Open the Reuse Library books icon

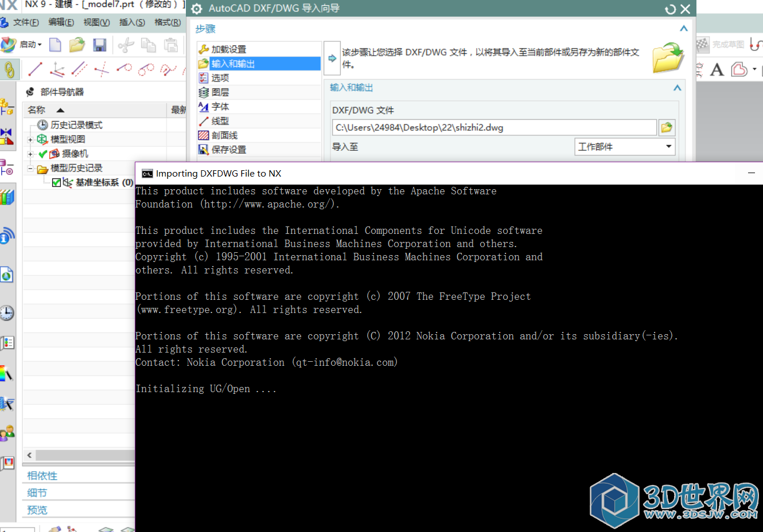coord(7,198)
